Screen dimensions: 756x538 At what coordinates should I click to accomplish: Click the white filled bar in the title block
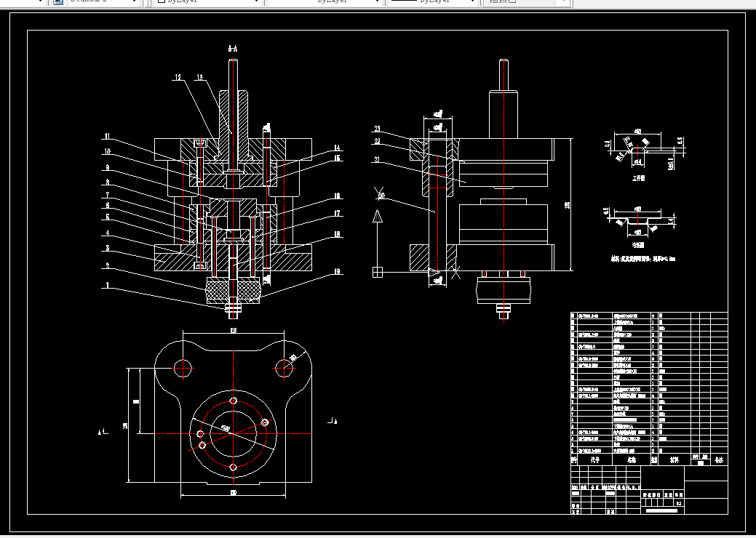pyautogui.click(x=661, y=510)
